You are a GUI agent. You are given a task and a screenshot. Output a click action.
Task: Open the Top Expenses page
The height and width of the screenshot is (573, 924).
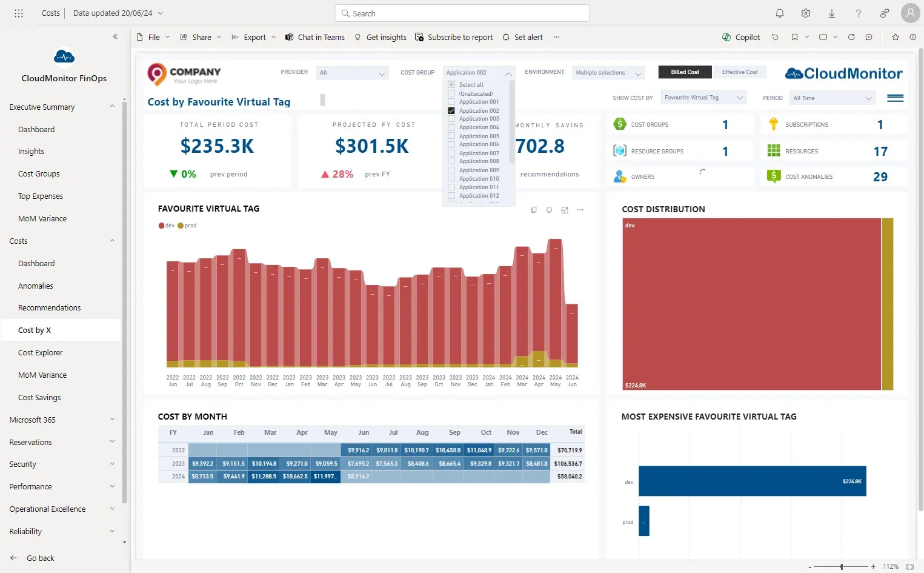point(41,196)
